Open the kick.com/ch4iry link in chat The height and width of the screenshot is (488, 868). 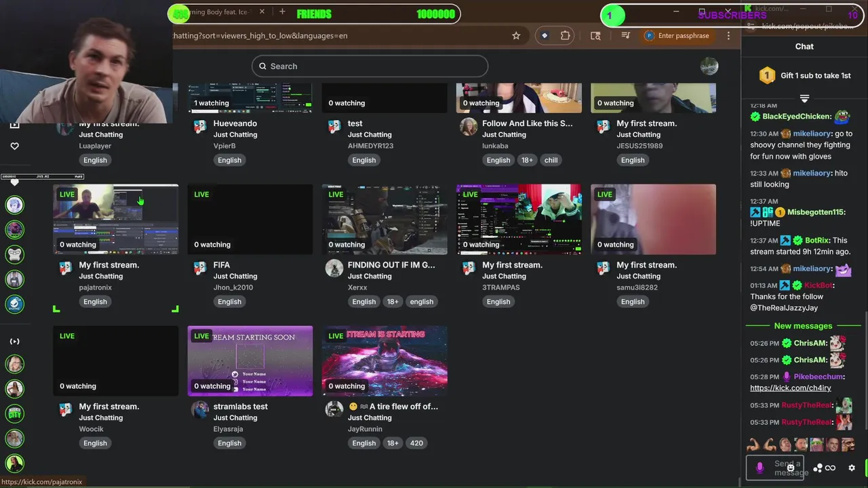coord(790,388)
